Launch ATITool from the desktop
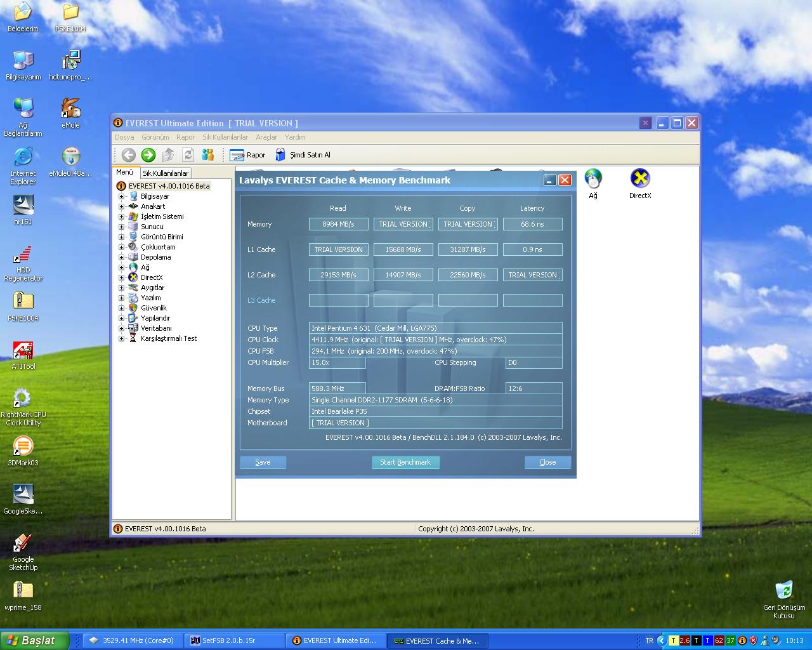 [x=23, y=355]
